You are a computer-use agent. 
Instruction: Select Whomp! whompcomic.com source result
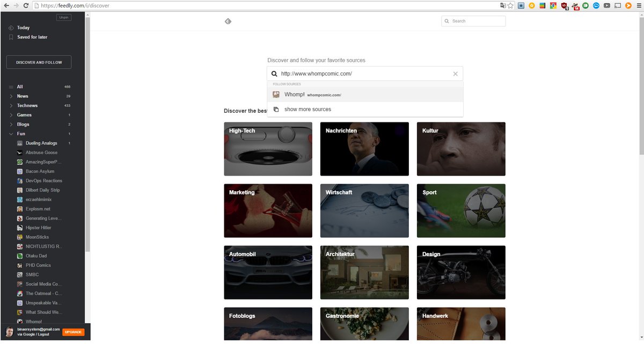tap(365, 94)
